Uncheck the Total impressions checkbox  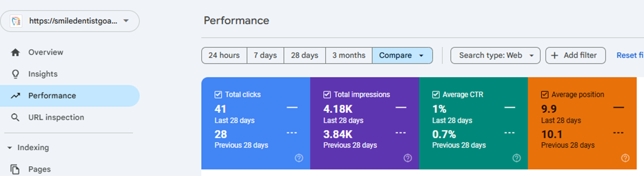327,94
